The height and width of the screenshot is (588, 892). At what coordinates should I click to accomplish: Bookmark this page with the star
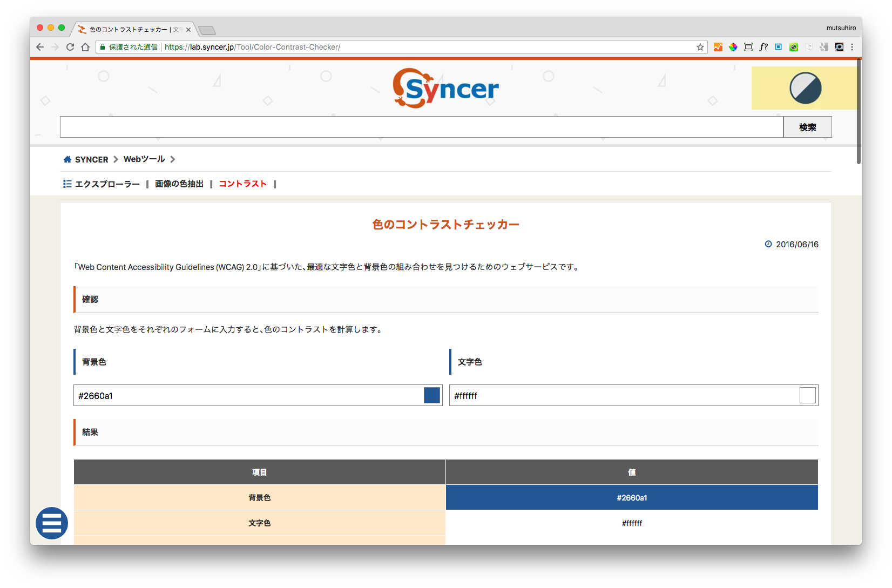point(700,47)
